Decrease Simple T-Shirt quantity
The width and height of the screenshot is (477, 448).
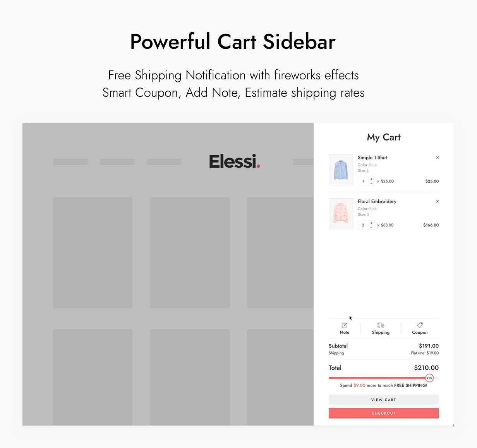point(371,183)
